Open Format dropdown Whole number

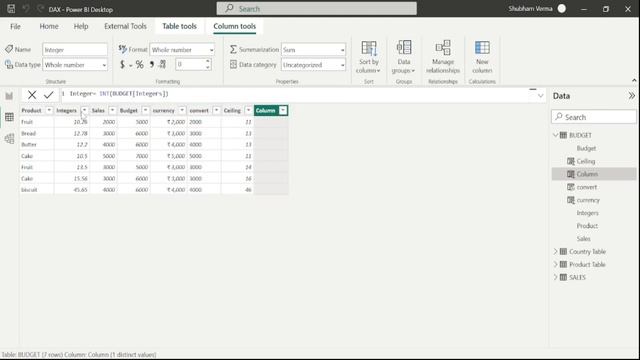pos(182,49)
